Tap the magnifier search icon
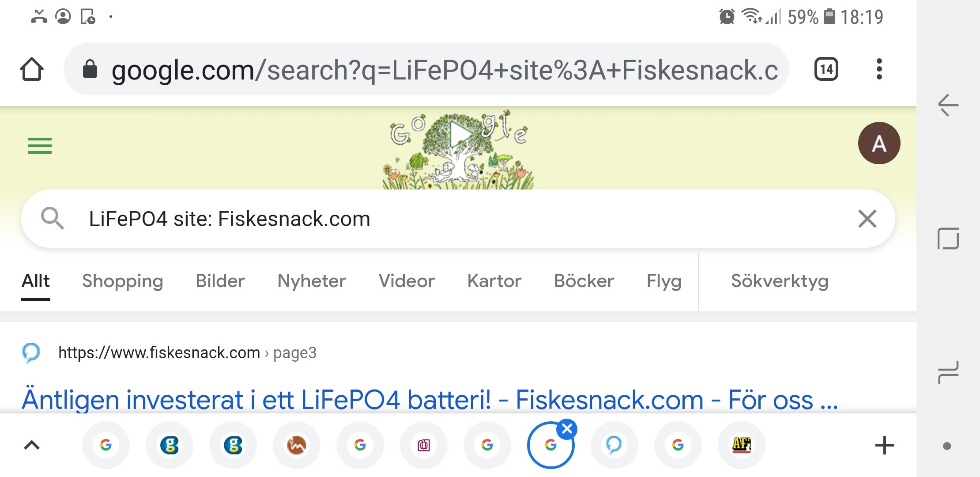The image size is (980, 477). pos(52,218)
